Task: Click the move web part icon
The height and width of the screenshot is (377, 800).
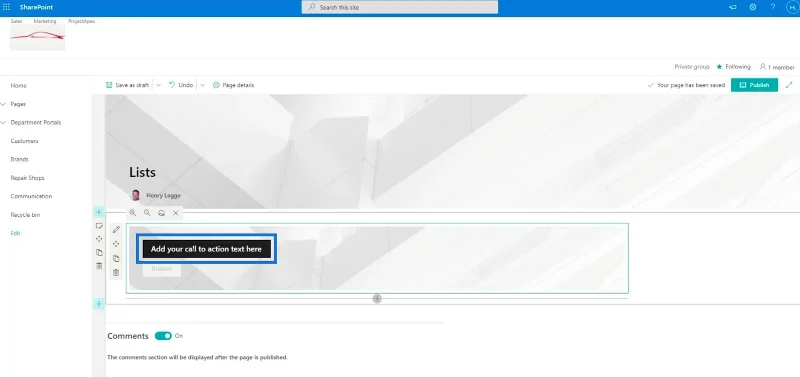Action: pos(116,244)
